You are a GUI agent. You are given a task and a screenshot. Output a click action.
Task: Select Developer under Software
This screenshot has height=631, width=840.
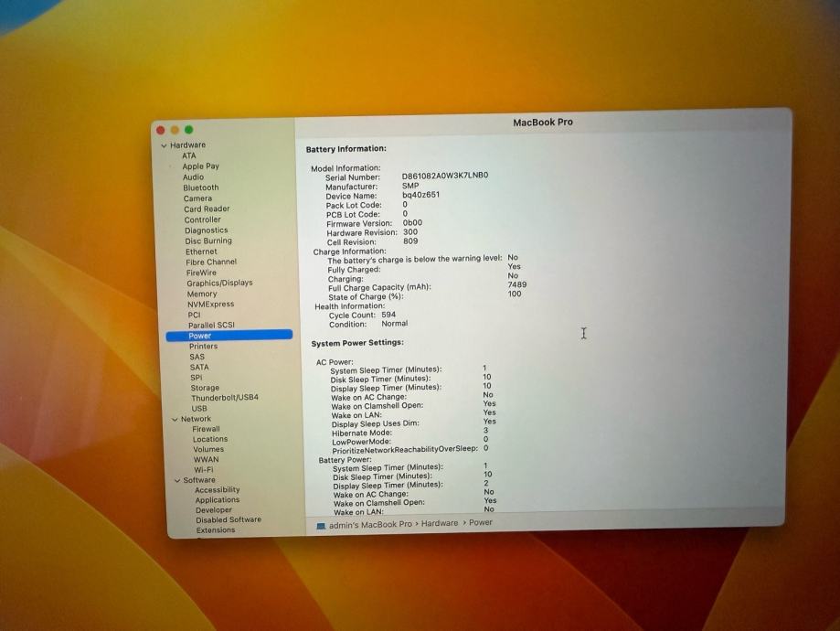[x=214, y=510]
